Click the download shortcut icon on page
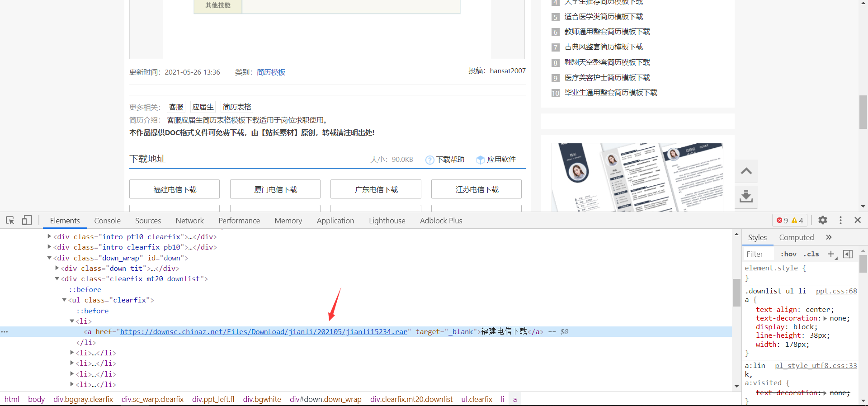 pyautogui.click(x=746, y=197)
